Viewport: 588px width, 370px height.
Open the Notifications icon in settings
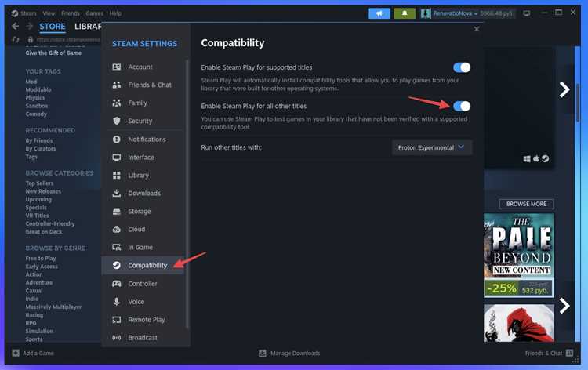117,139
